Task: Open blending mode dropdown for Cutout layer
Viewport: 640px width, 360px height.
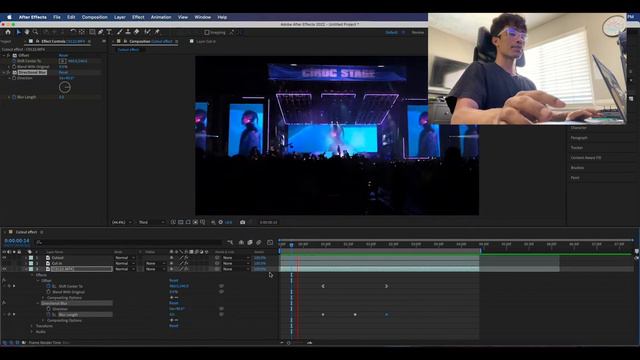Action: pyautogui.click(x=125, y=258)
